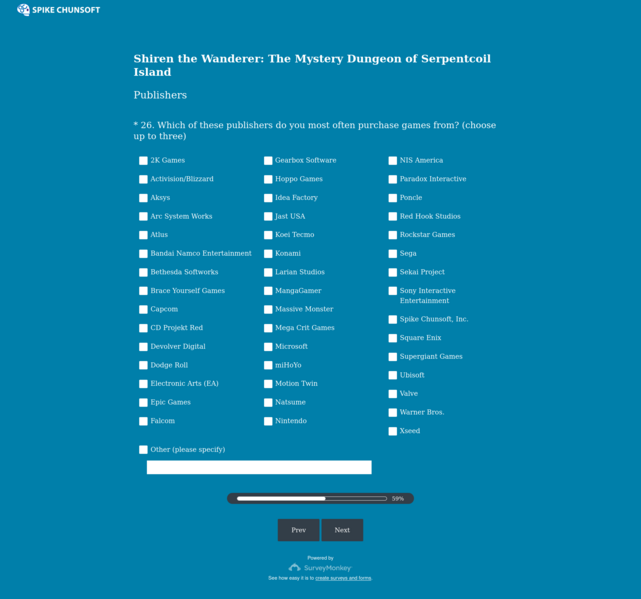Tick the Capcom checkbox

tap(143, 310)
